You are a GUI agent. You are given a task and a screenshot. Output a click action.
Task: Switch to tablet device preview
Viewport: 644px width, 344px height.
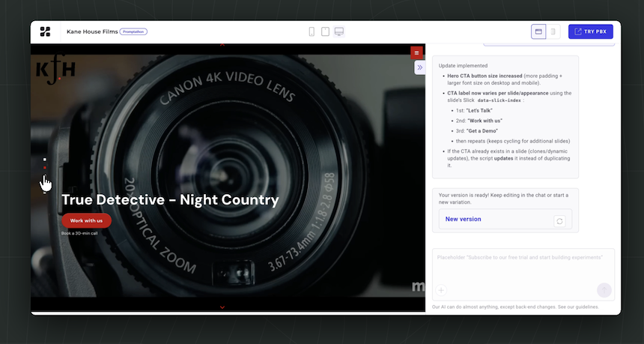(325, 31)
